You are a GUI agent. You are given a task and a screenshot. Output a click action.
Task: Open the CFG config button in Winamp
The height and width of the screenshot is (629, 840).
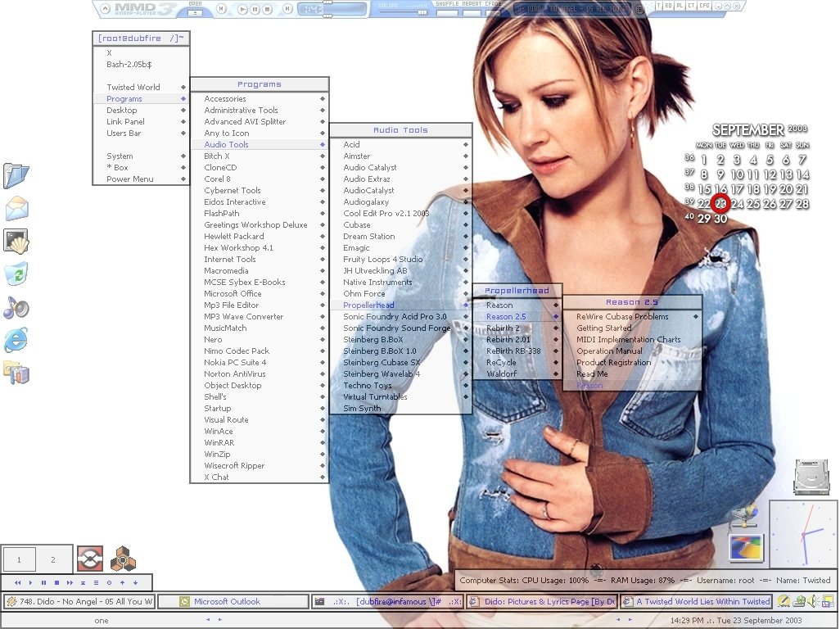click(x=704, y=6)
